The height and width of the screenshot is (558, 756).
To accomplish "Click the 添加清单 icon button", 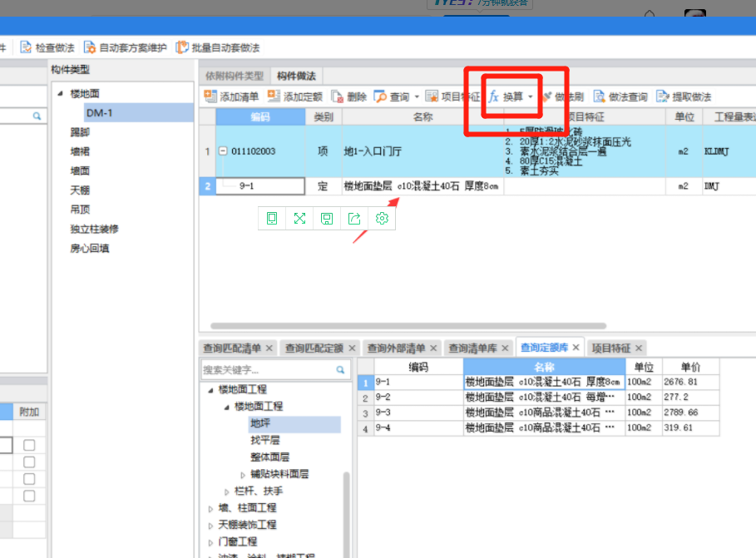I will pos(210,96).
